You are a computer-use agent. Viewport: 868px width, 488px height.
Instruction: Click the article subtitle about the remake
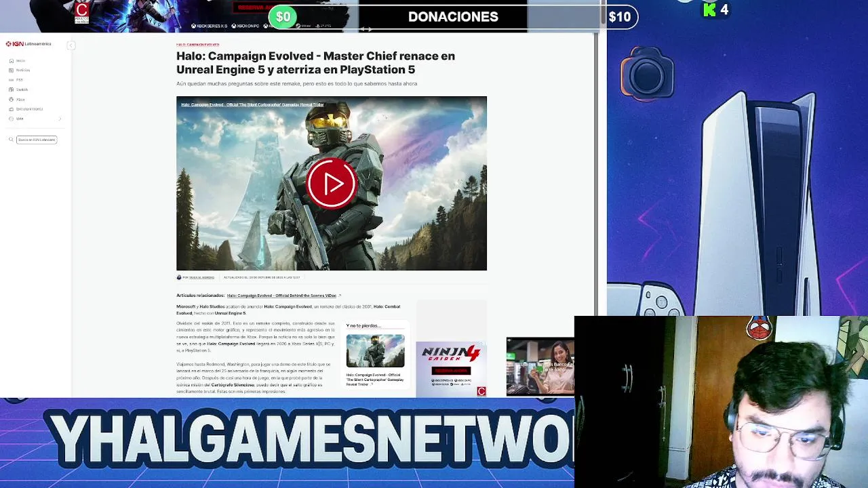(x=296, y=83)
